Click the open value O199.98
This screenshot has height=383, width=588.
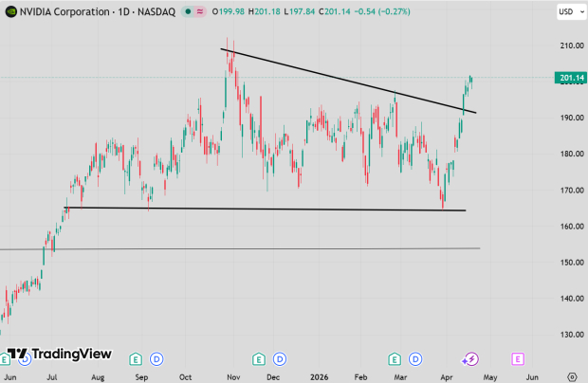click(229, 11)
